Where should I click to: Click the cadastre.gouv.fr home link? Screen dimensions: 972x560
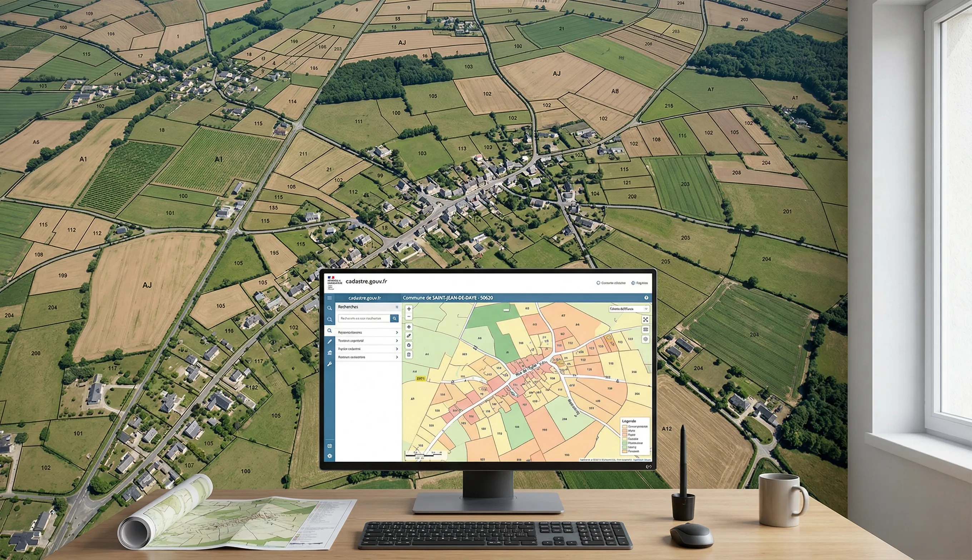[364, 298]
